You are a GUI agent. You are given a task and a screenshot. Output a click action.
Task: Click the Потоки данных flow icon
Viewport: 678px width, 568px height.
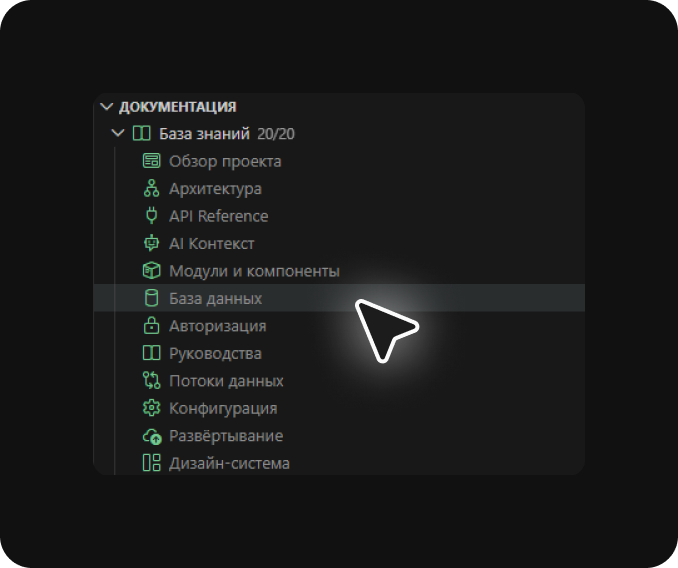151,381
